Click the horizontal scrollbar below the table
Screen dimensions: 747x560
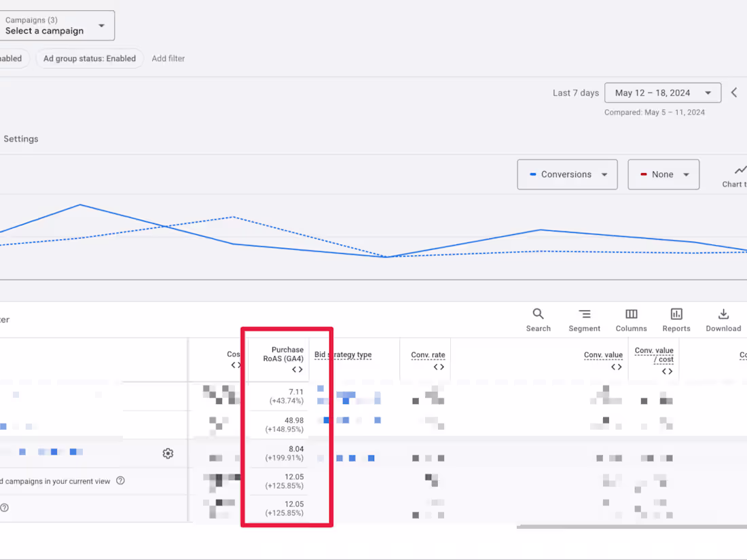click(x=630, y=525)
